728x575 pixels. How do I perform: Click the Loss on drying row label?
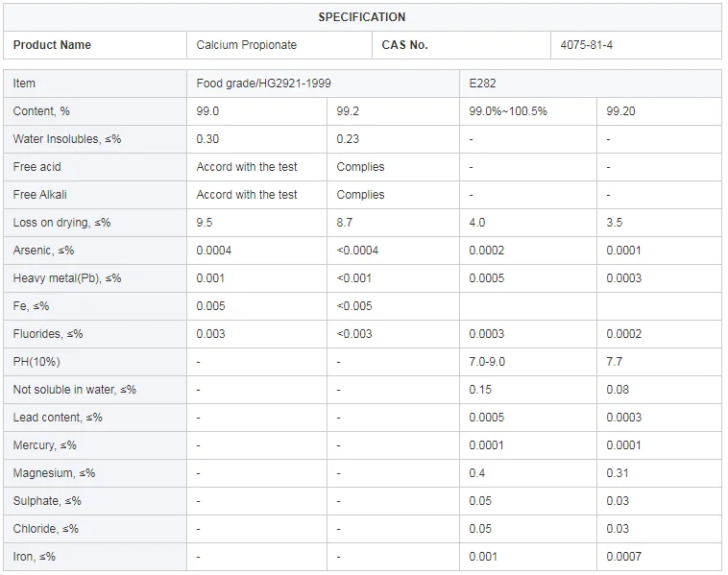point(61,223)
